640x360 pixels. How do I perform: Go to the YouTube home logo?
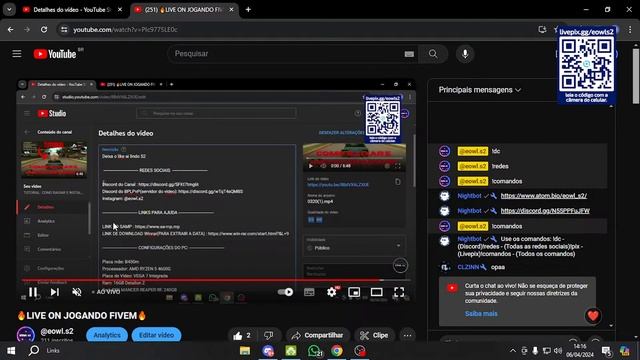point(55,54)
